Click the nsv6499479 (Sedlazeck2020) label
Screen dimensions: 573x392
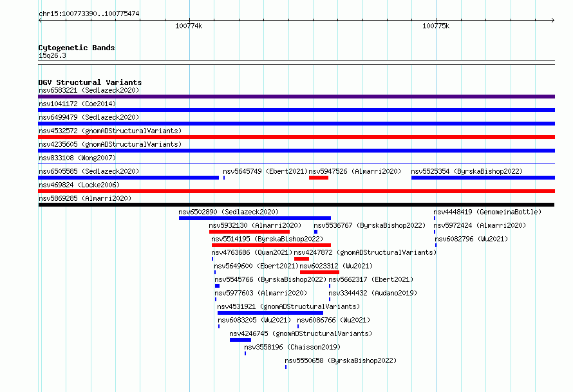point(89,117)
